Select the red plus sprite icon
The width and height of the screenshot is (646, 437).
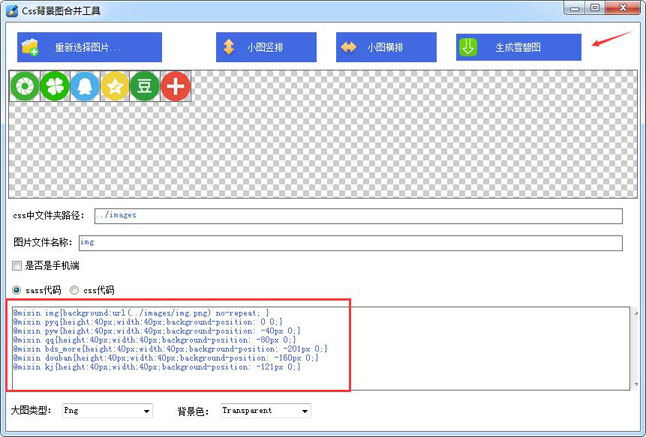[x=176, y=87]
